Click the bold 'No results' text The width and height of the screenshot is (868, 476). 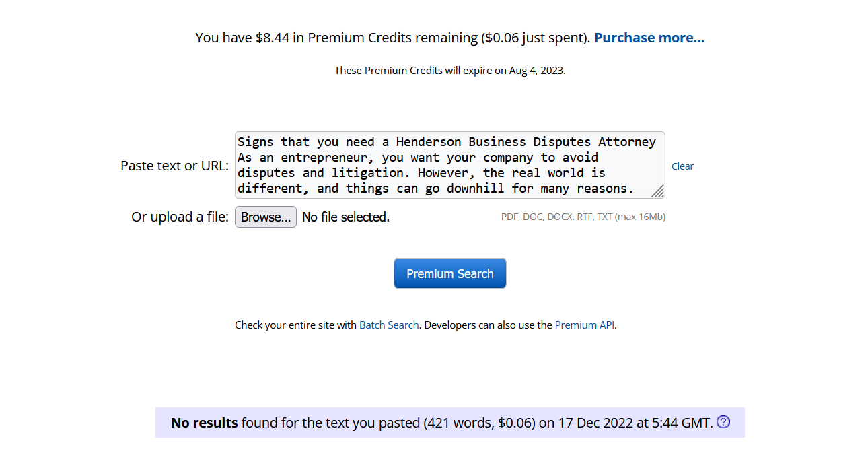click(x=204, y=423)
